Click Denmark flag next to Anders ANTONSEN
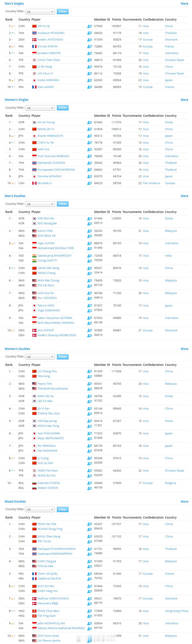The image size is (192, 644). tap(34, 40)
